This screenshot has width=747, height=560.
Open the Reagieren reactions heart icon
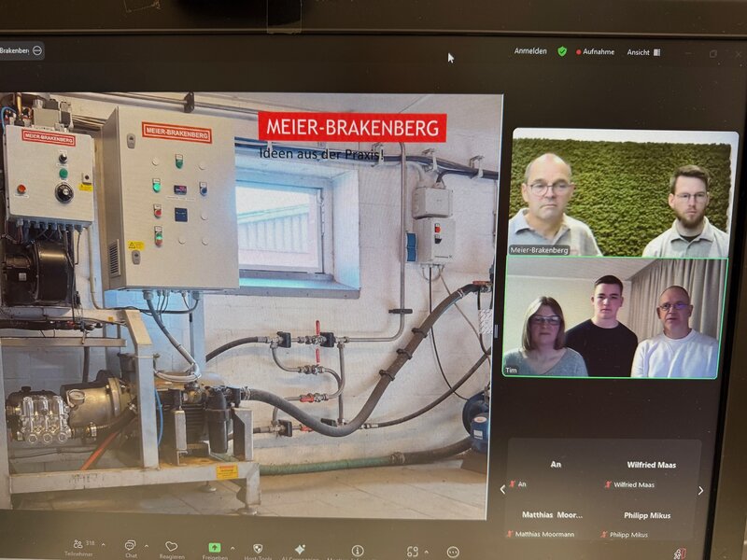[172, 549]
